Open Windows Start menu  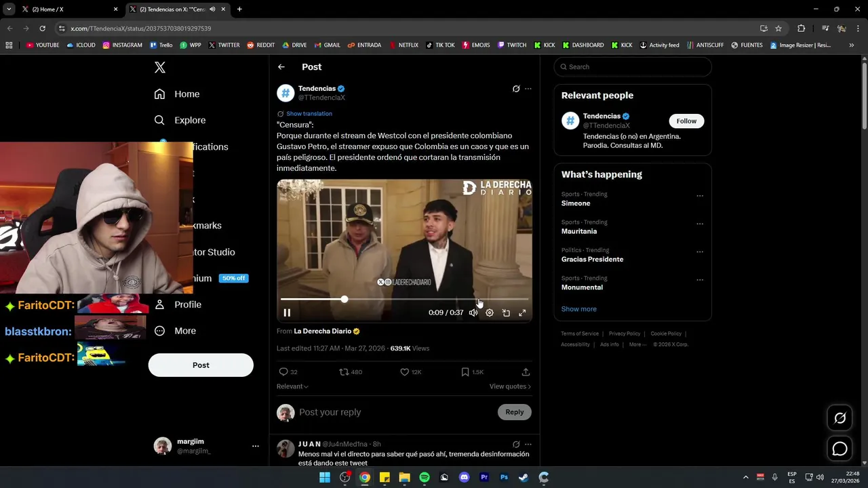(325, 477)
